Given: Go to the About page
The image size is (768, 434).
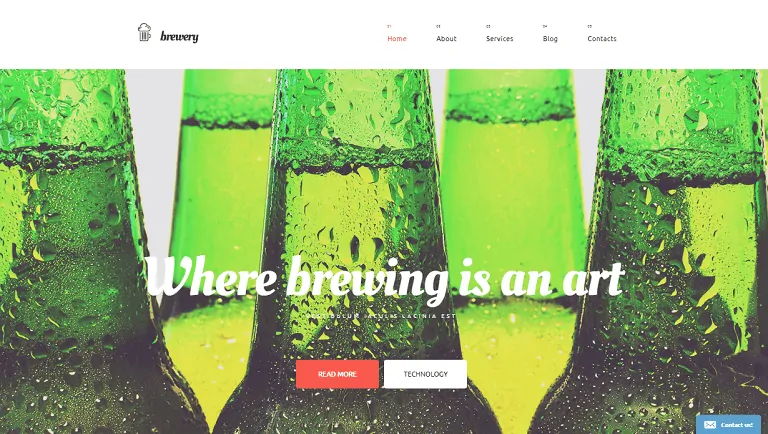Looking at the screenshot, I should click(446, 39).
